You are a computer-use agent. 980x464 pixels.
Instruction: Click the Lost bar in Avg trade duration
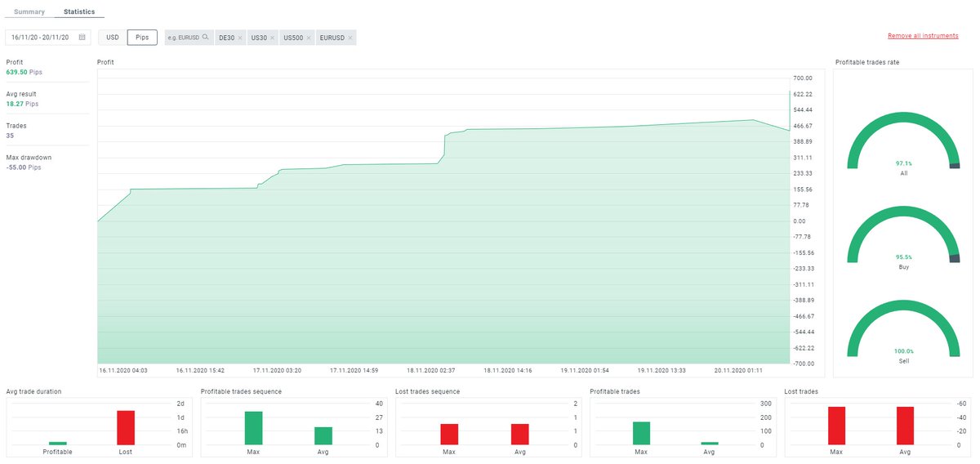[x=125, y=428]
